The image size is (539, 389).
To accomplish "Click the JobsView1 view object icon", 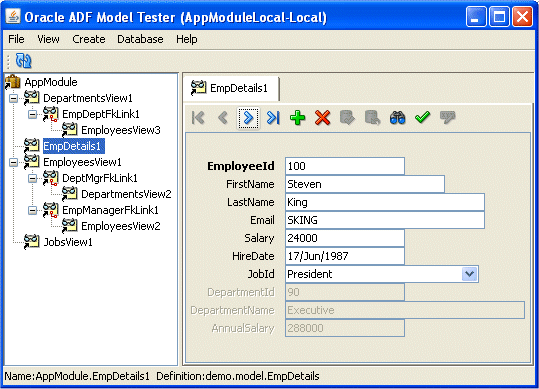I will point(31,242).
